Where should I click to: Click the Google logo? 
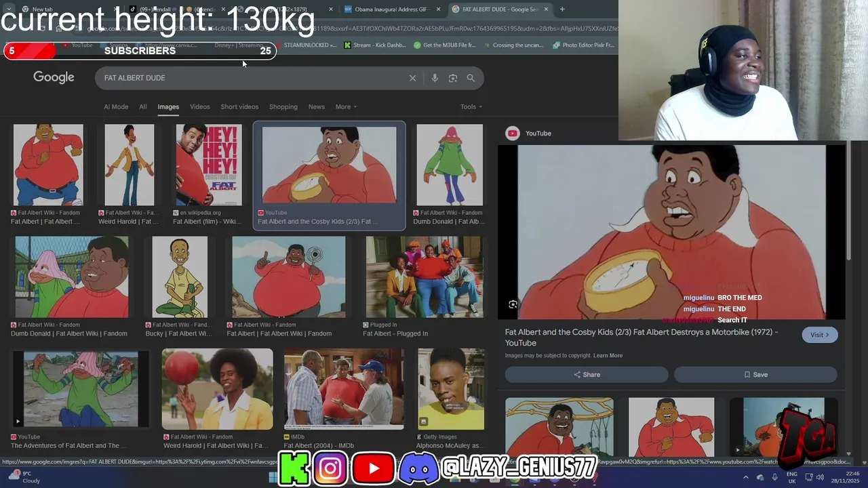click(54, 77)
